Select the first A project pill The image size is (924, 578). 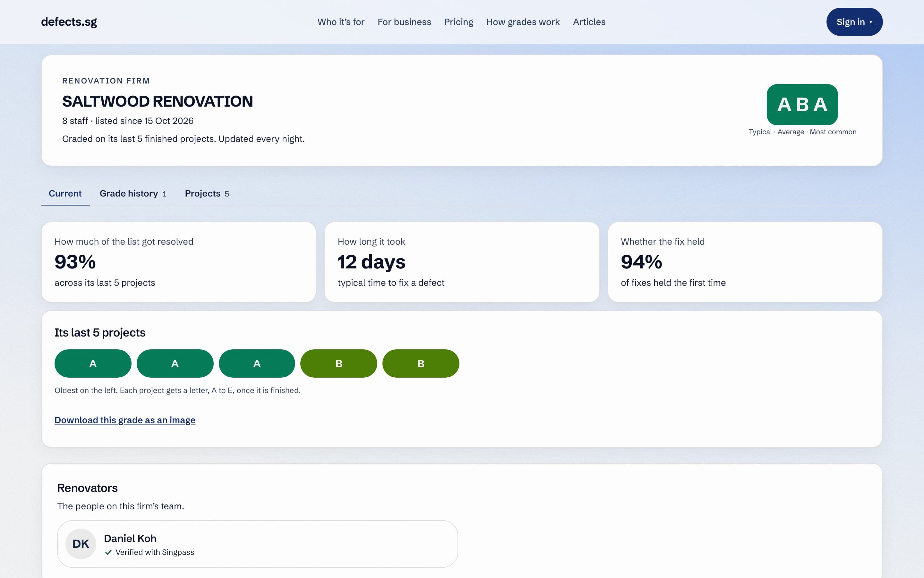(x=93, y=363)
